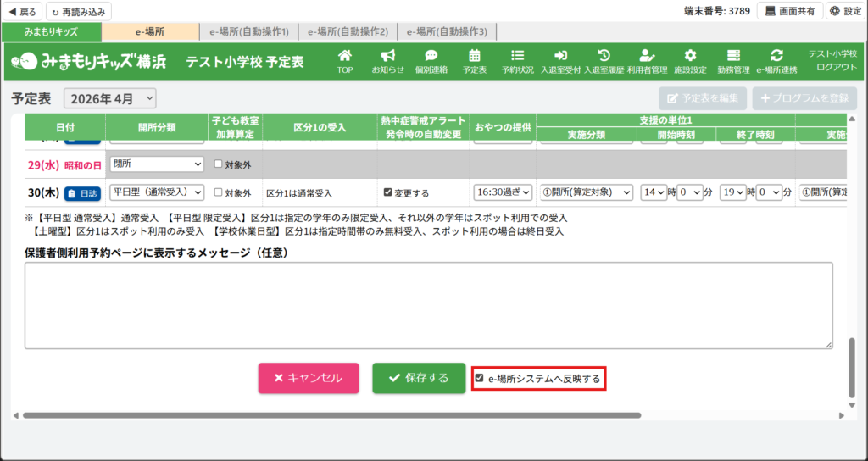Check 対象外 box in 29(水) row
Image resolution: width=868 pixels, height=461 pixels.
click(x=219, y=164)
